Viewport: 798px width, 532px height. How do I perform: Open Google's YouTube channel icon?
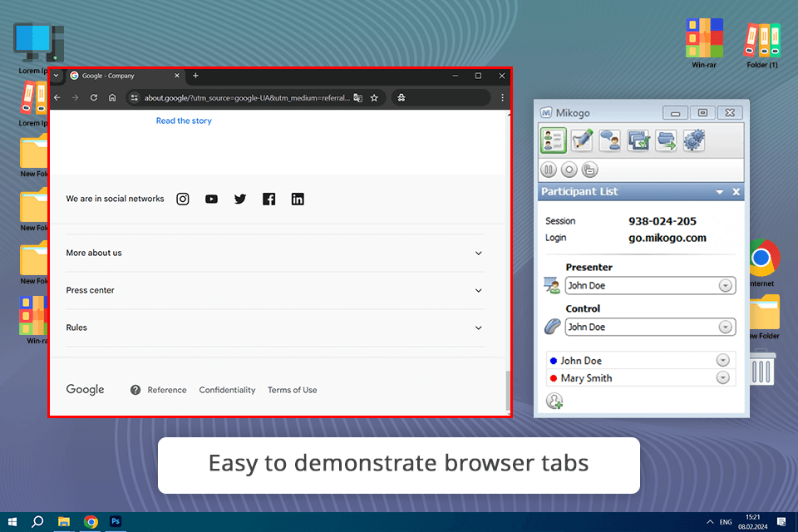[211, 199]
